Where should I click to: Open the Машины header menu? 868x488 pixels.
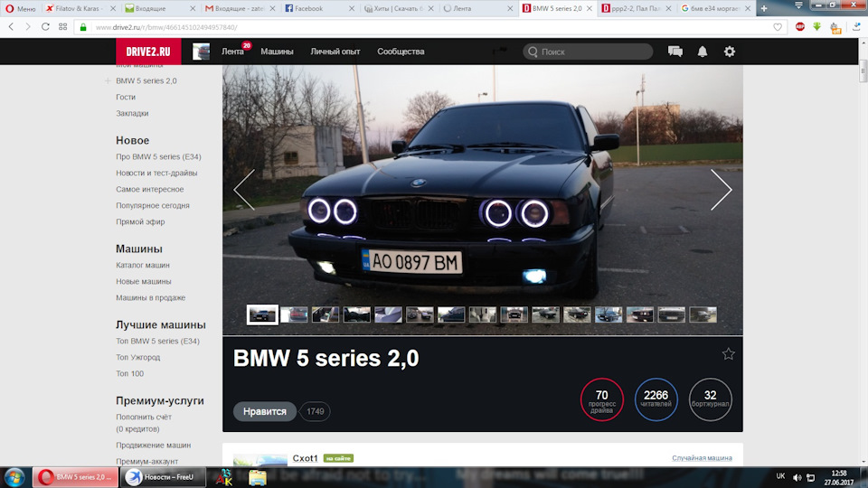pos(277,52)
